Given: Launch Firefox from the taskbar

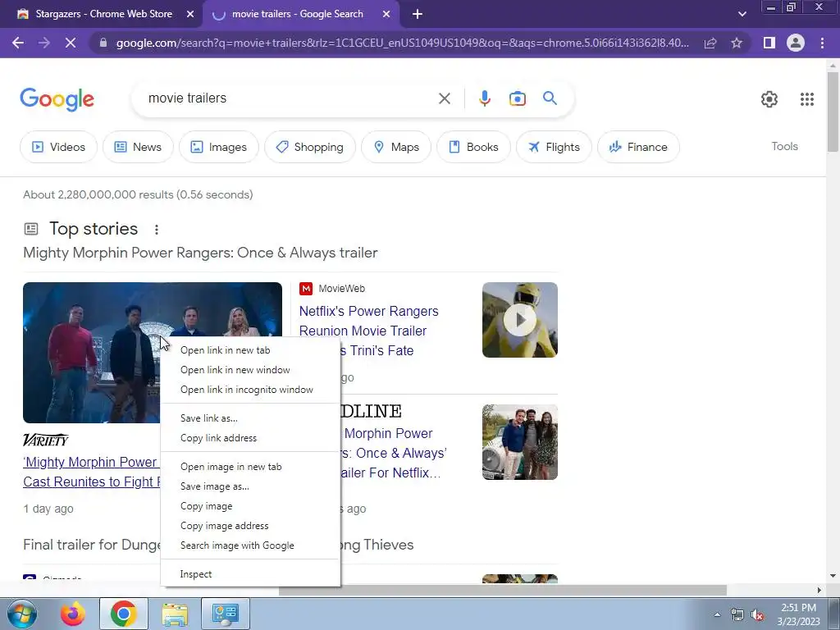Looking at the screenshot, I should click(x=72, y=614).
